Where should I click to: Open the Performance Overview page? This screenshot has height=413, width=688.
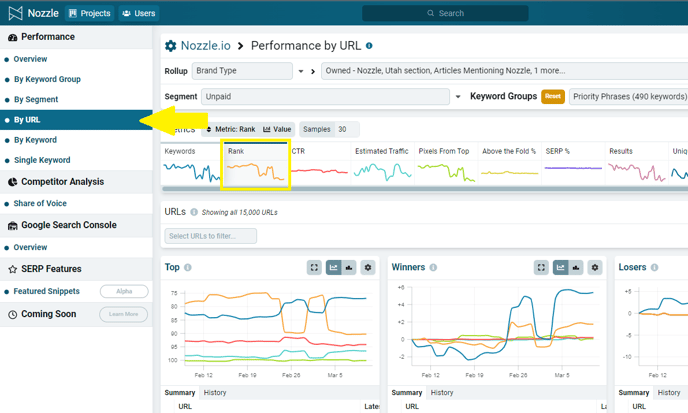[30, 59]
